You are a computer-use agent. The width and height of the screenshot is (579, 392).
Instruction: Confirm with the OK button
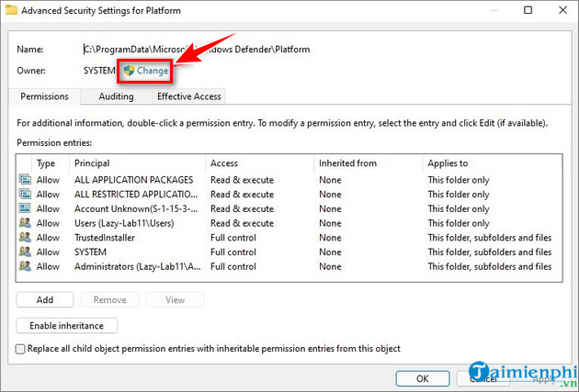[x=423, y=379]
